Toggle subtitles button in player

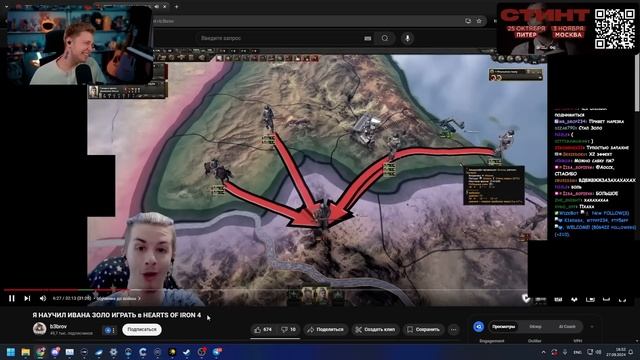[x=558, y=299]
